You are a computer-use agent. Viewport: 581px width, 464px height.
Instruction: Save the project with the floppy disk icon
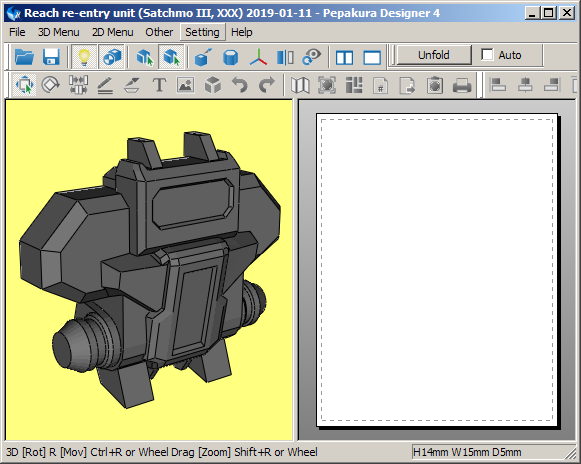(51, 57)
